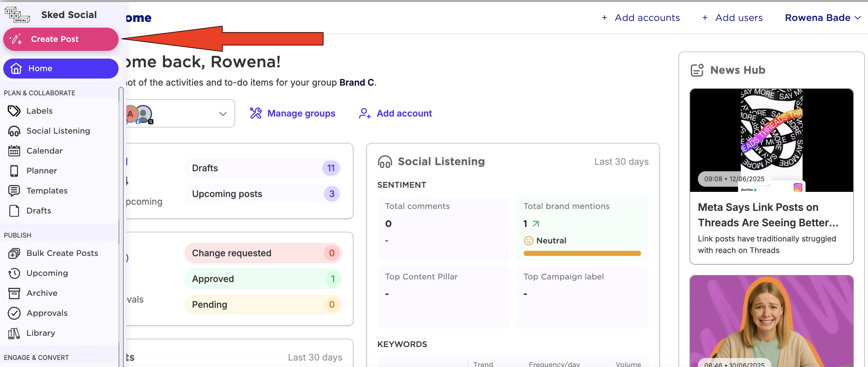
Task: Click the Upcoming clock icon
Action: [14, 273]
